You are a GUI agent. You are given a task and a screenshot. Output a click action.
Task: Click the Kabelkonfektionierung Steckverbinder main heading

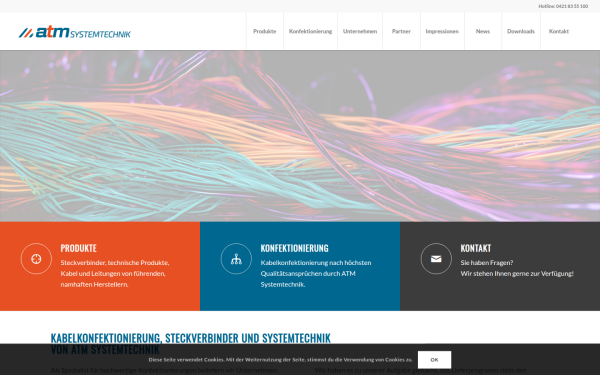point(191,343)
